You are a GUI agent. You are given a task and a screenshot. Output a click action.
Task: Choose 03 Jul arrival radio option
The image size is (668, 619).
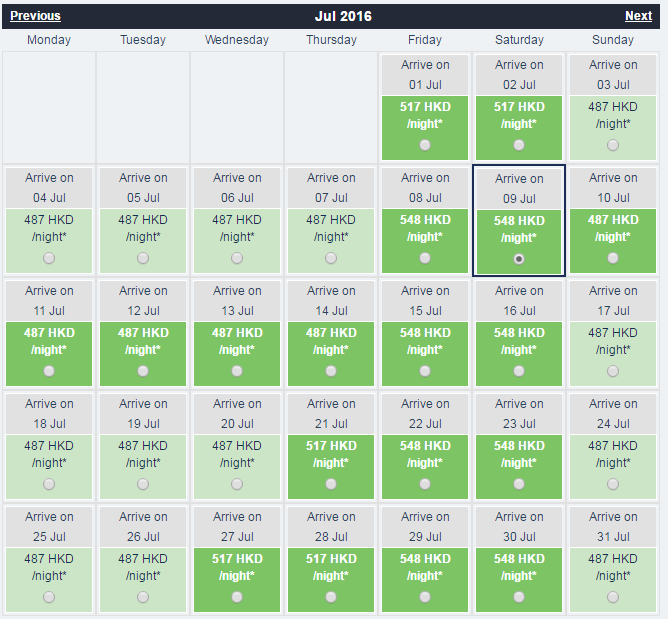pos(613,145)
